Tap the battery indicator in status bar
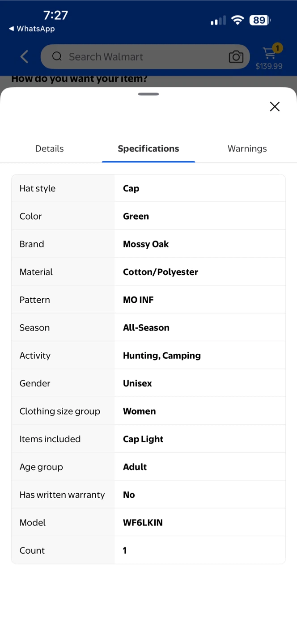The height and width of the screenshot is (644, 297). click(x=260, y=20)
